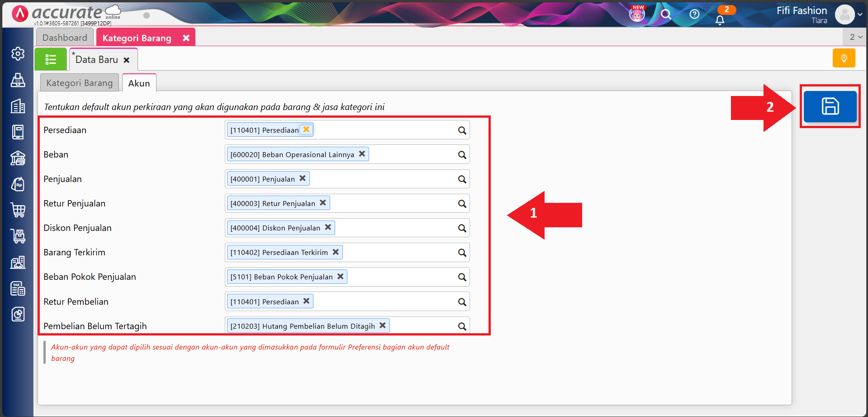Open the shopping cart module in sidebar
868x417 pixels.
(18, 210)
